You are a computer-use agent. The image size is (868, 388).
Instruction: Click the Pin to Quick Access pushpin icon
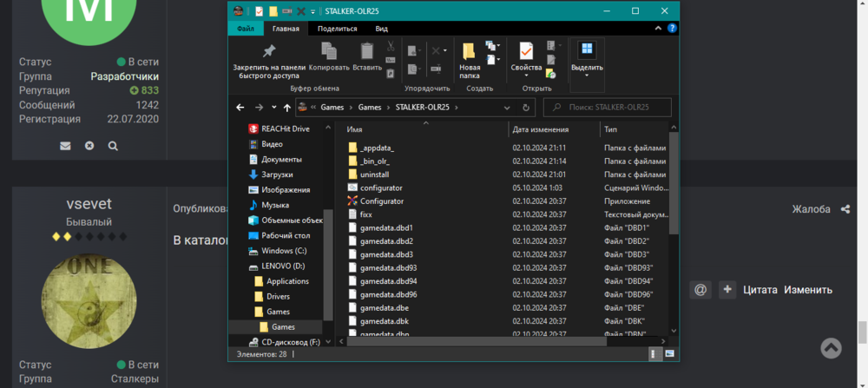(x=268, y=52)
